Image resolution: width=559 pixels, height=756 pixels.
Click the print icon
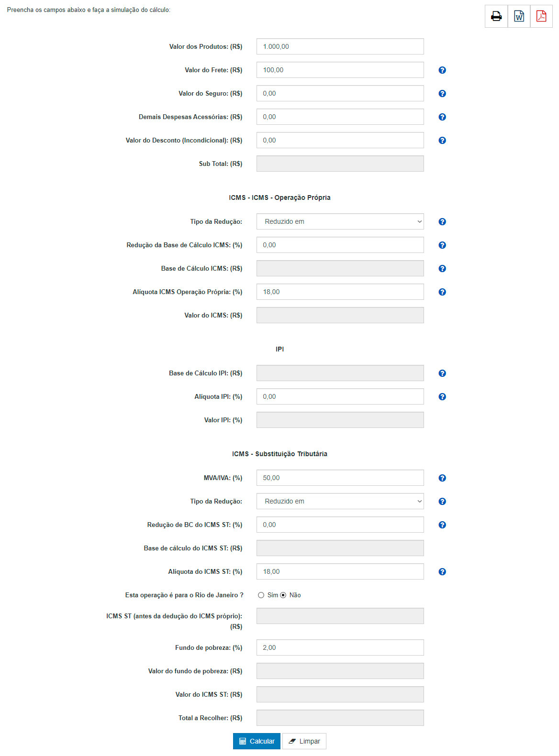coord(496,16)
